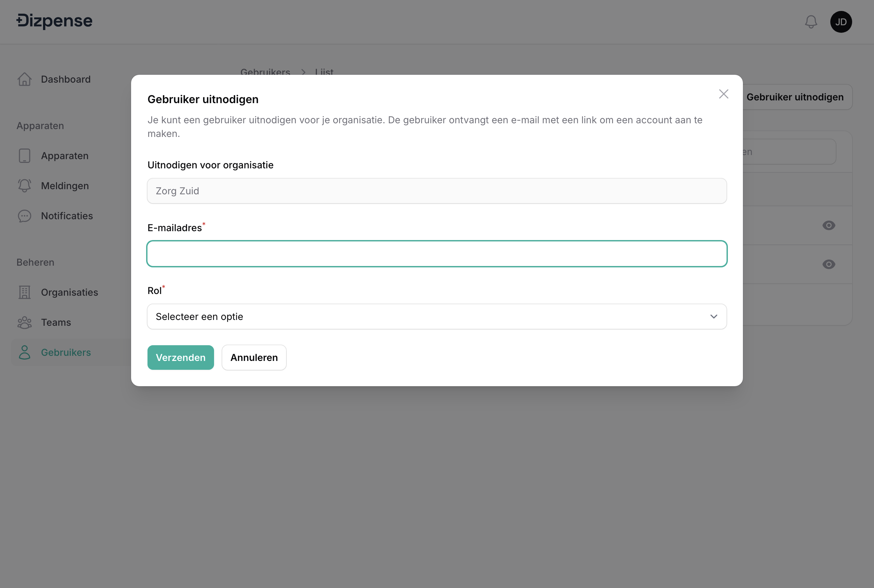Click the upper eye view icon
The width and height of the screenshot is (874, 588).
[x=829, y=225]
